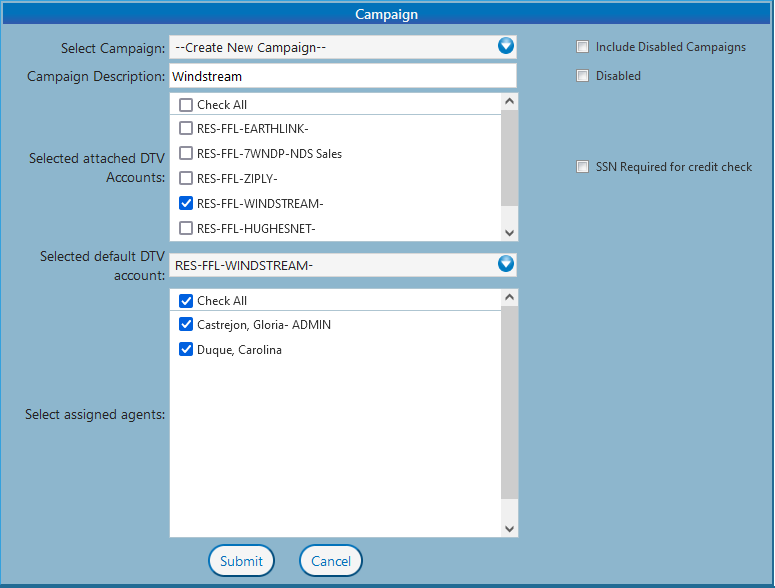Toggle Check All in assigned agents list
Image resolution: width=775 pixels, height=588 pixels.
(x=186, y=301)
